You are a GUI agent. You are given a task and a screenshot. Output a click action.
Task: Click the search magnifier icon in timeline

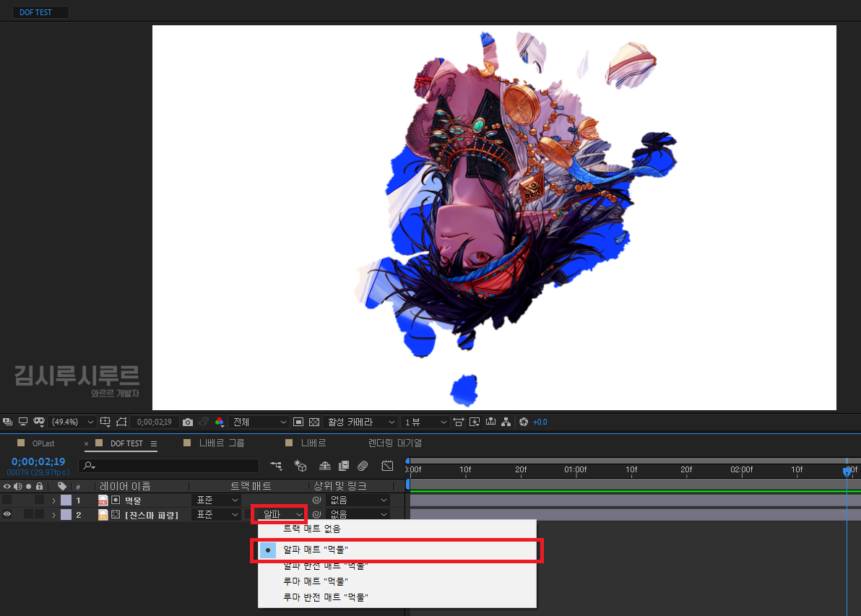89,466
